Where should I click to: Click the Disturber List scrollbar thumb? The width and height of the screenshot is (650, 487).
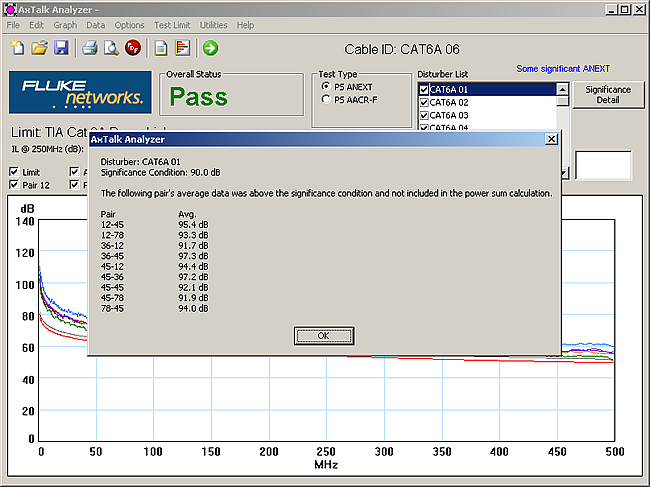(562, 101)
